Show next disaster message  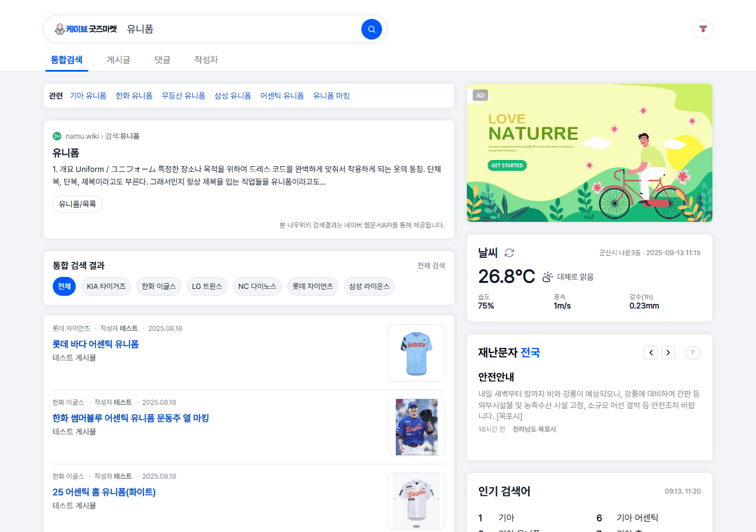tap(668, 353)
